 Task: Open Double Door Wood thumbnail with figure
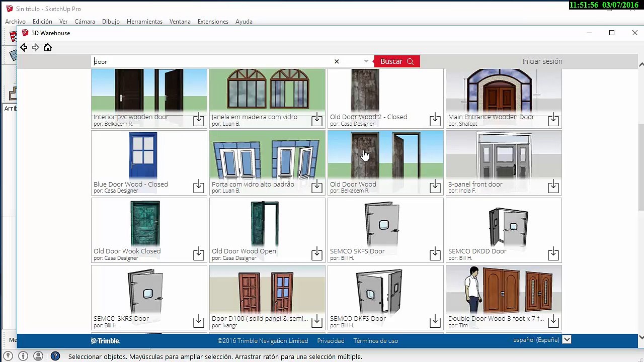pos(504,290)
